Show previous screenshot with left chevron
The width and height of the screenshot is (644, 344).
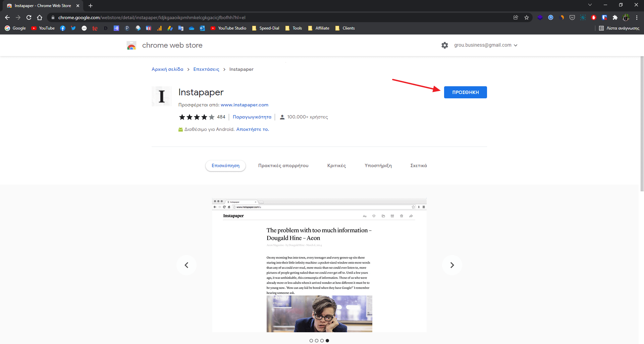tap(186, 265)
